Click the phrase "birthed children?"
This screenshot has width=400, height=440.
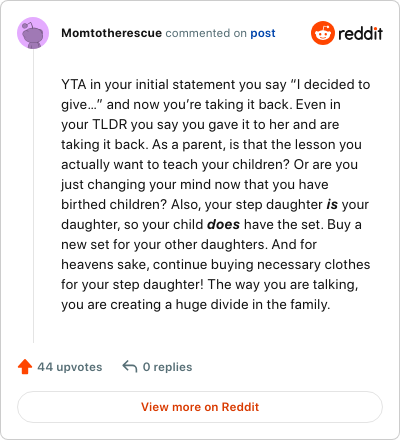114,204
